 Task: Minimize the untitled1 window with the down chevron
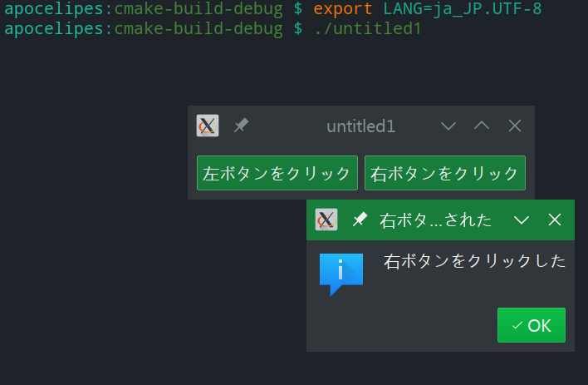448,126
